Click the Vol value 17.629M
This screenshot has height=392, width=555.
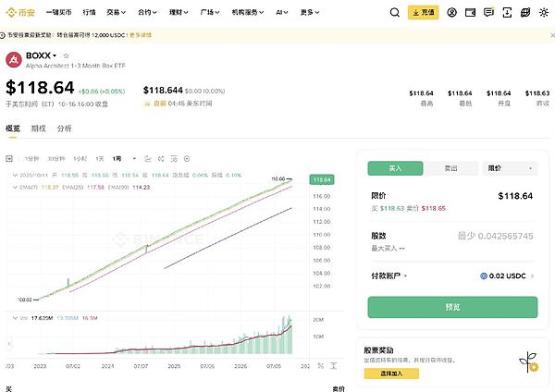point(42,318)
